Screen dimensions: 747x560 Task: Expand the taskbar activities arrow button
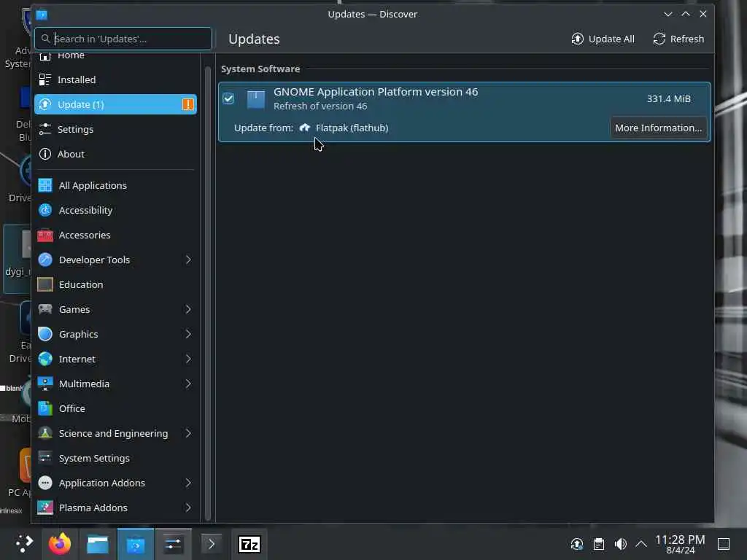tap(211, 544)
